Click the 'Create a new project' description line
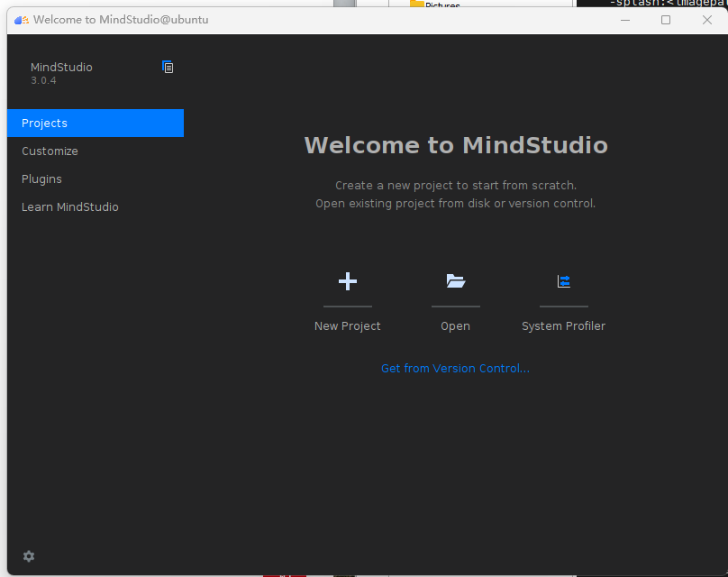 click(x=456, y=186)
